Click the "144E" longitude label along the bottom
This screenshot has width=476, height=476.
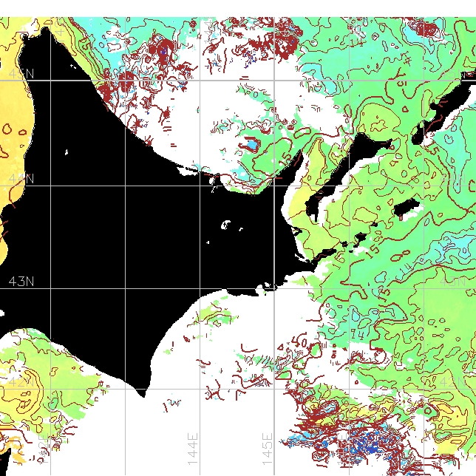193,449
